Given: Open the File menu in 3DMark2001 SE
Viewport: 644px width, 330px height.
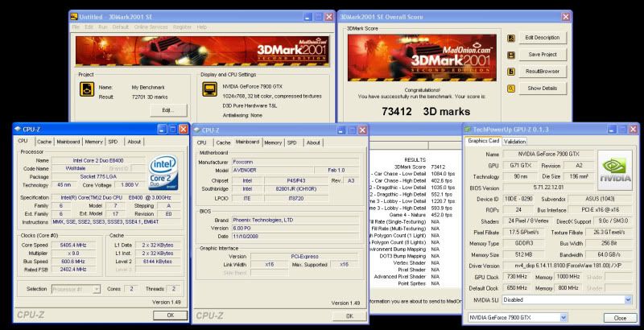Looking at the screenshot, I should 76,27.
